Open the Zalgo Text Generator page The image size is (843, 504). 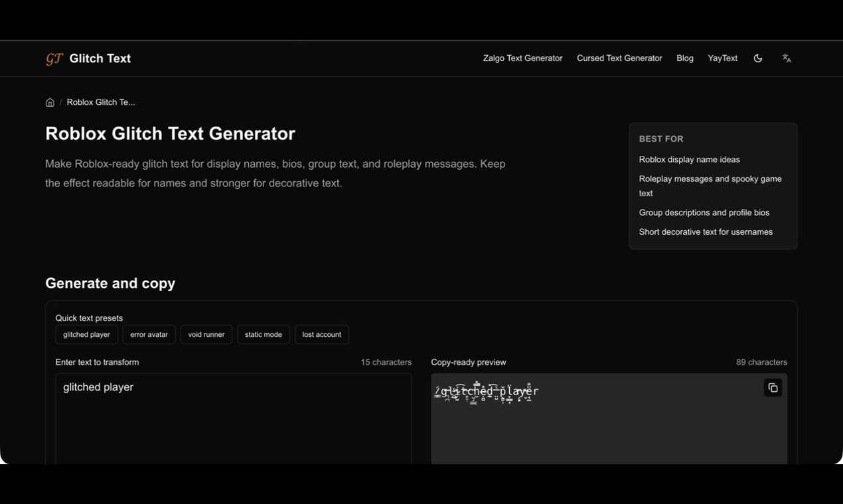522,58
